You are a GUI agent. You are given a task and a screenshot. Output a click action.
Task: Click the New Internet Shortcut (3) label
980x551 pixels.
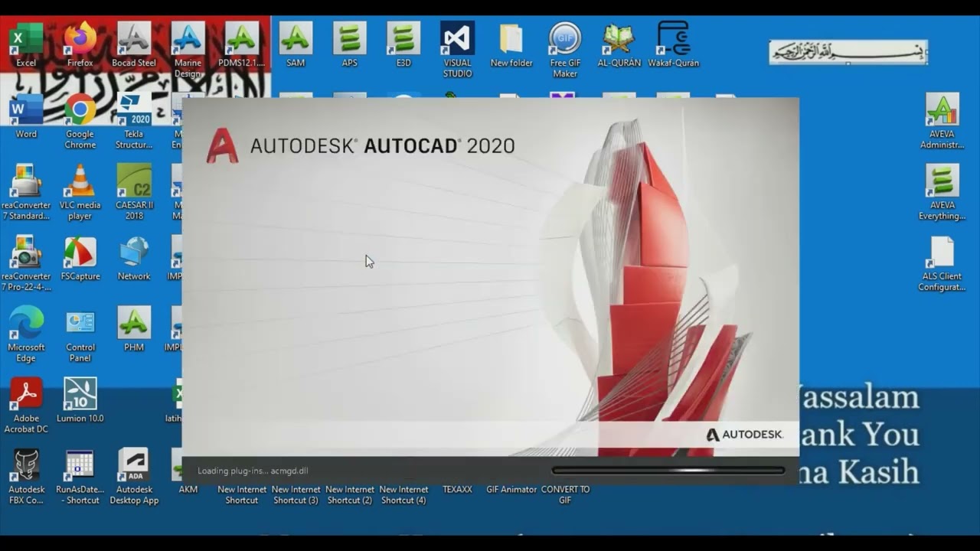point(296,495)
